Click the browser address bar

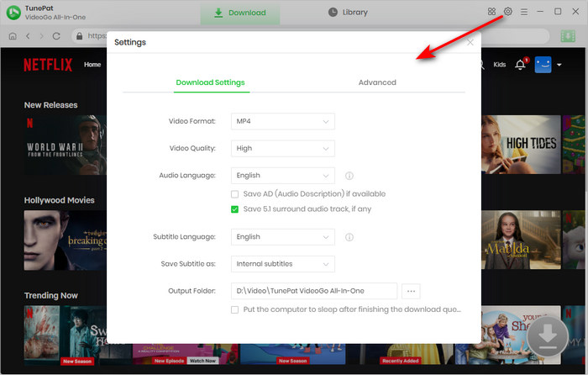(x=312, y=36)
